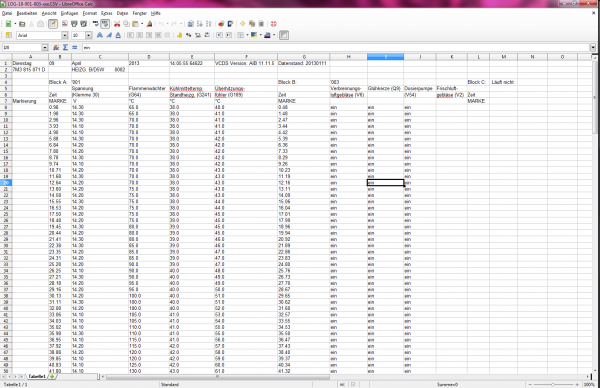Insert a chart

[x=221, y=24]
